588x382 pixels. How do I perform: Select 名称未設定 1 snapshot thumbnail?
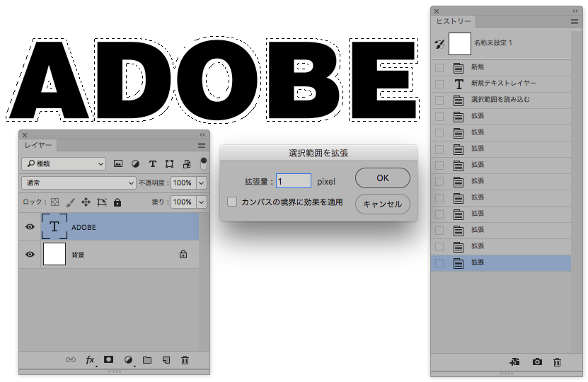point(460,44)
